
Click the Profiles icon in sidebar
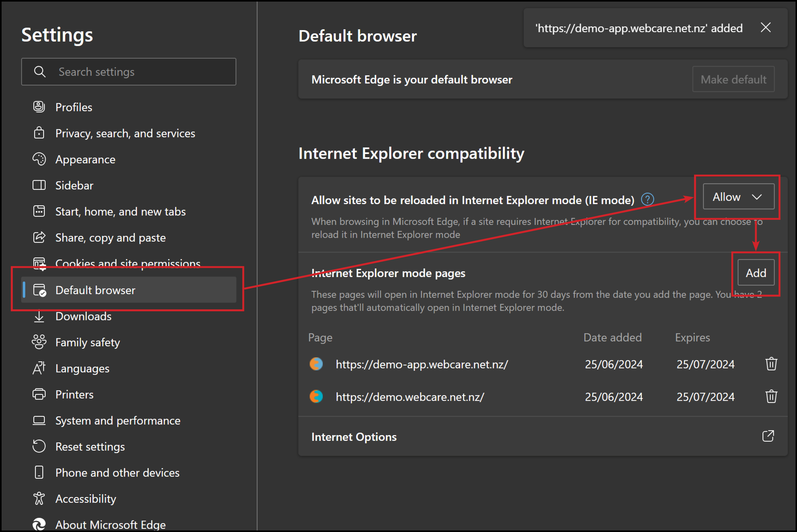coord(39,107)
